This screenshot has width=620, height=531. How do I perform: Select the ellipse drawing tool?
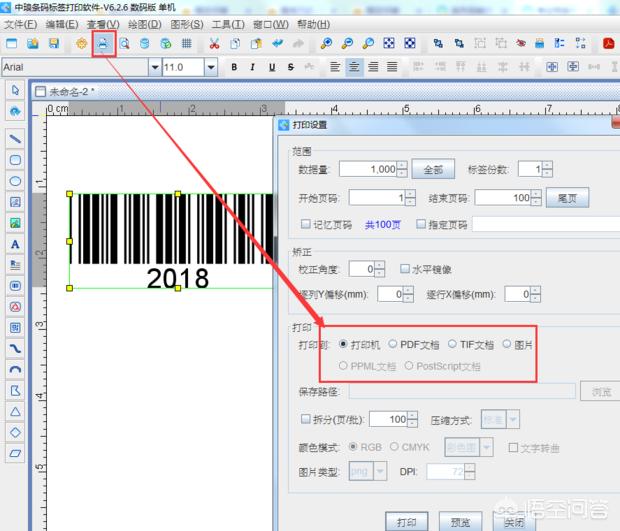pyautogui.click(x=15, y=181)
